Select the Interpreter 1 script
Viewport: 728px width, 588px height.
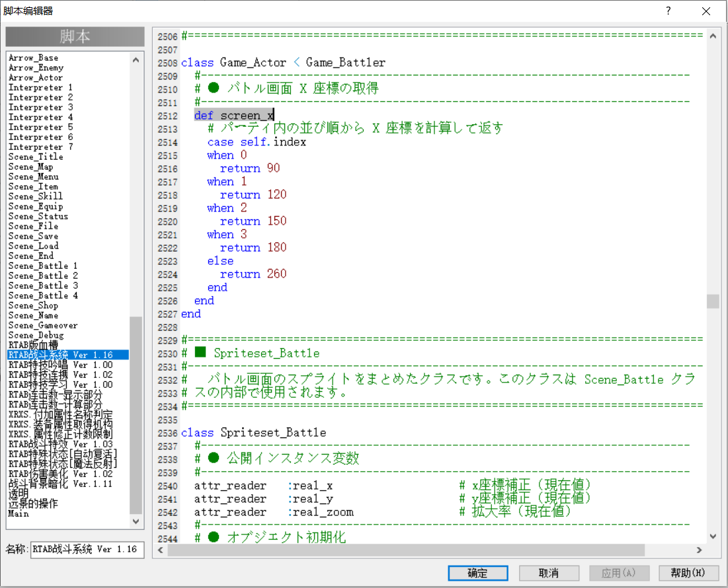pos(68,88)
